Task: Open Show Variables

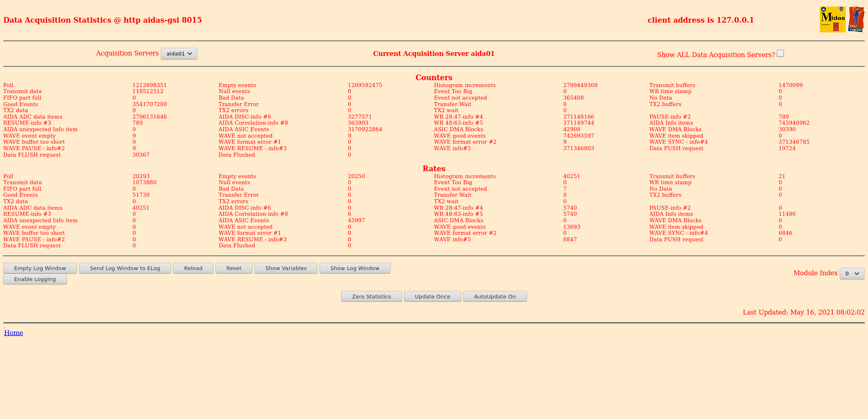Action: coord(286,268)
